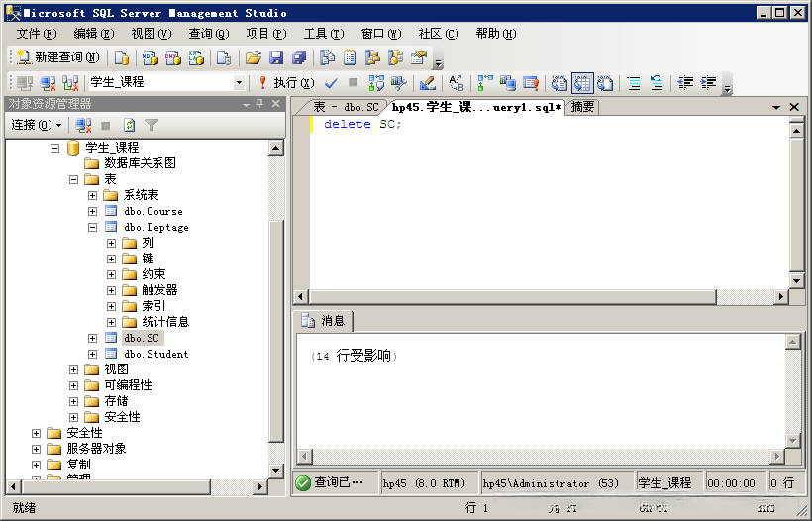The image size is (812, 521).
Task: Comment out the selected lines
Action: tap(634, 83)
